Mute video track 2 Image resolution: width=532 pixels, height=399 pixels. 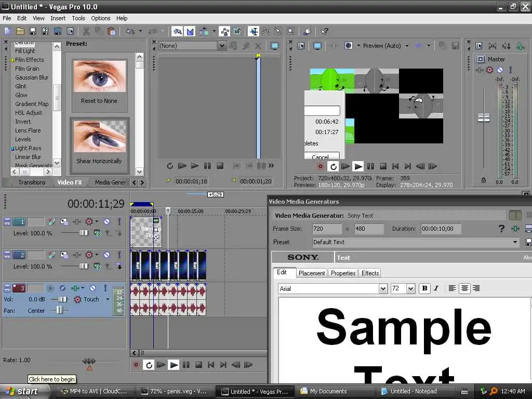point(107,255)
